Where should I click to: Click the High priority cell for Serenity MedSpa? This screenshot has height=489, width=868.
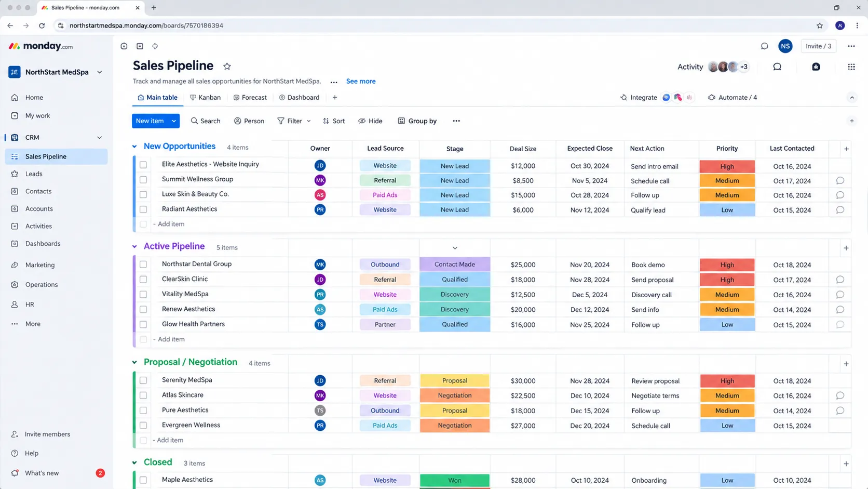[x=727, y=381]
